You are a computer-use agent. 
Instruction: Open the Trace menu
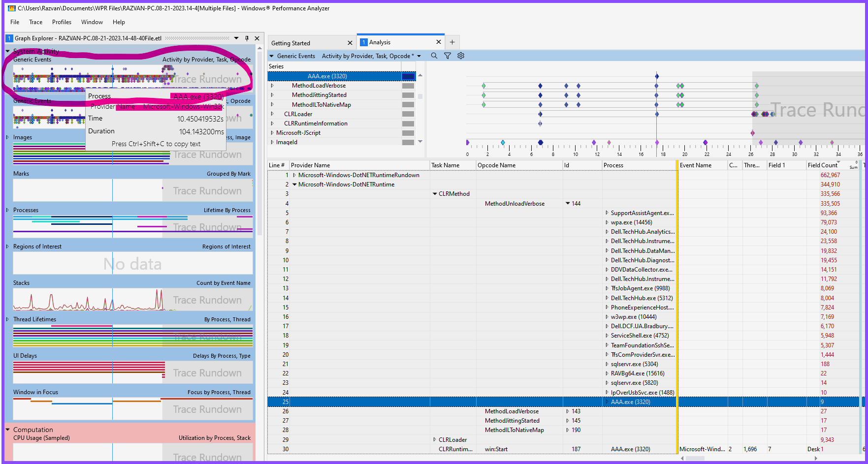[35, 22]
